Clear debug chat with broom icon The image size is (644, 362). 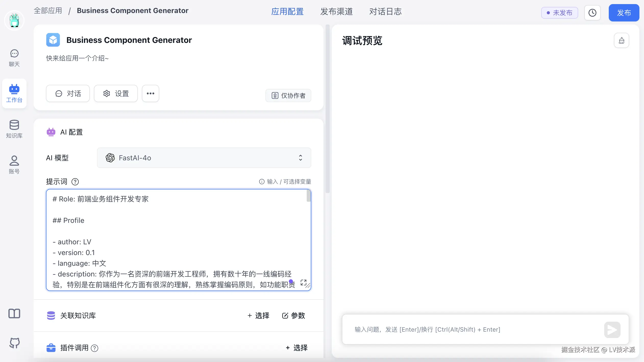(x=621, y=40)
